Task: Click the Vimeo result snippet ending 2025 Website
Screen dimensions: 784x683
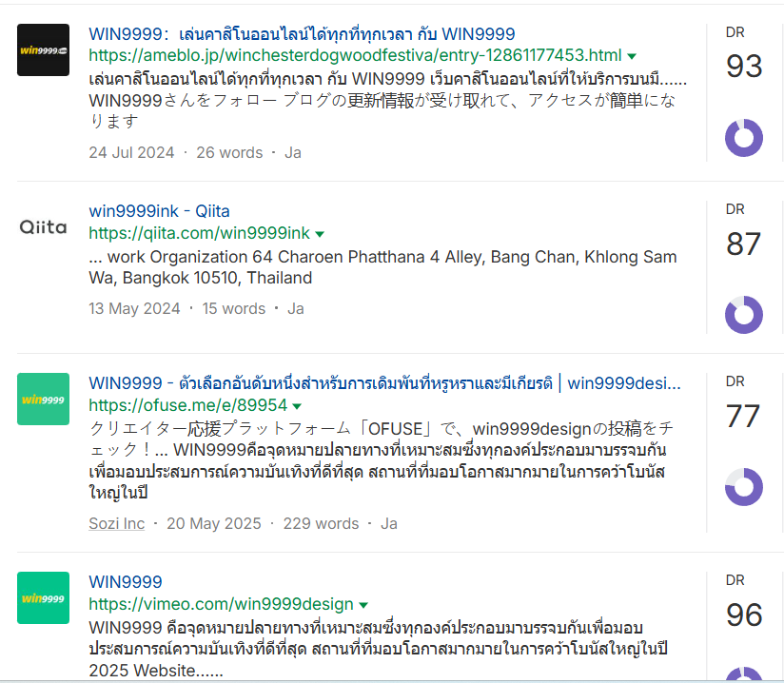Action: point(378,649)
